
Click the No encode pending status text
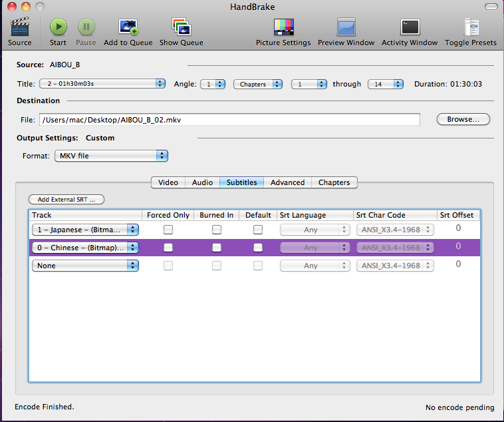tap(460, 407)
